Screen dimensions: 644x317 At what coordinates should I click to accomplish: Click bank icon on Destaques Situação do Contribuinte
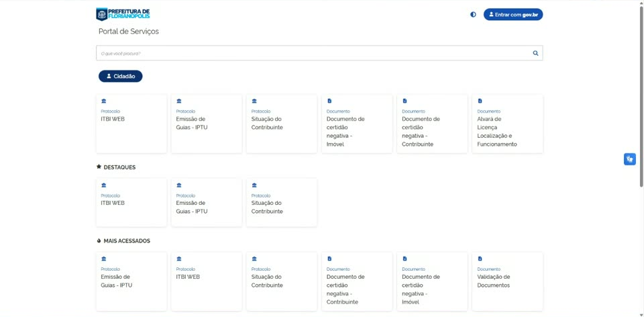tap(254, 185)
